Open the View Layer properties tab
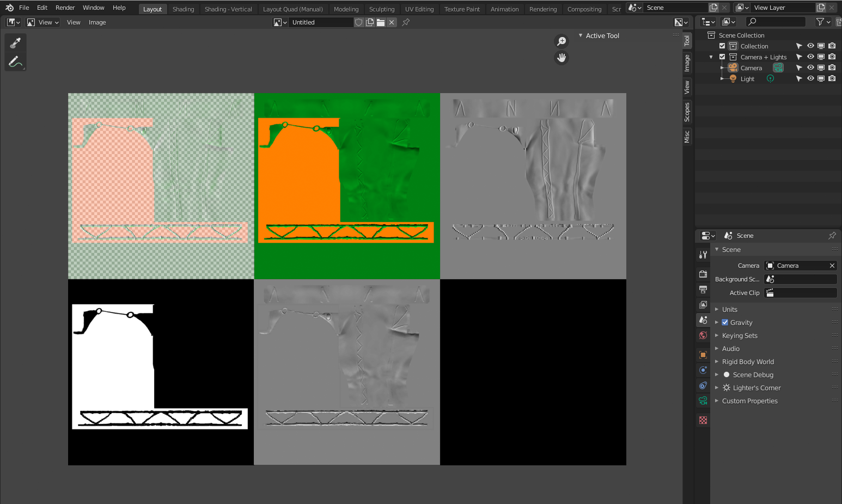The height and width of the screenshot is (504, 842). pos(703,304)
